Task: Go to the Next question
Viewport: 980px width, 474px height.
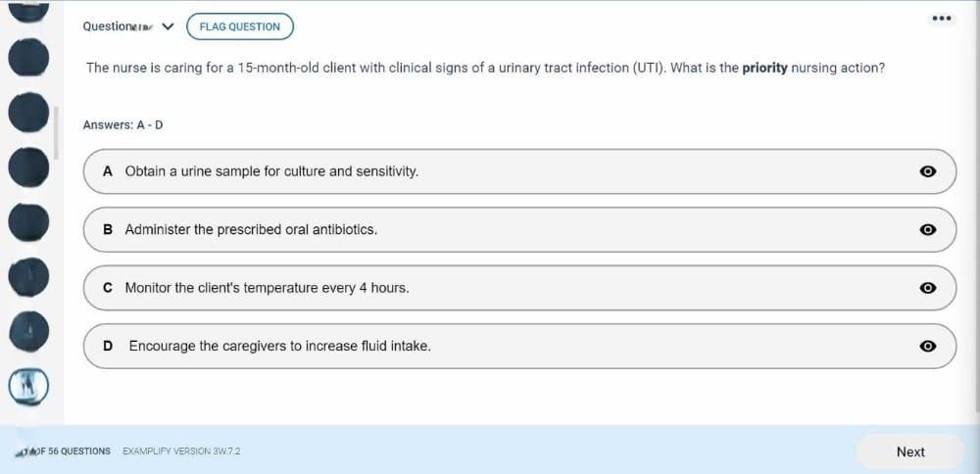Action: tap(909, 451)
